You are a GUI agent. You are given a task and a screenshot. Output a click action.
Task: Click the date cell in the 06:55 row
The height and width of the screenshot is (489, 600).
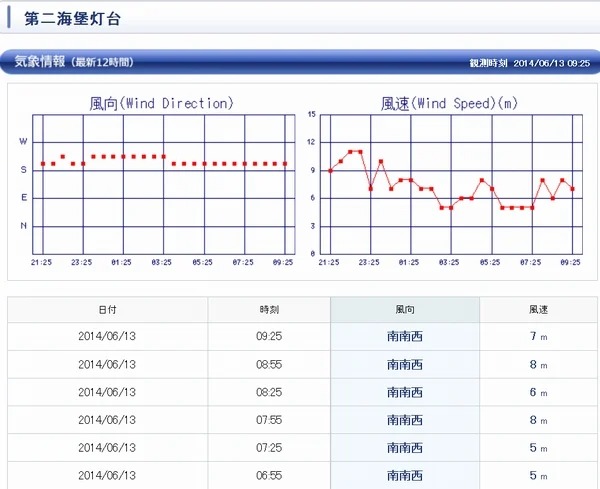tap(107, 475)
